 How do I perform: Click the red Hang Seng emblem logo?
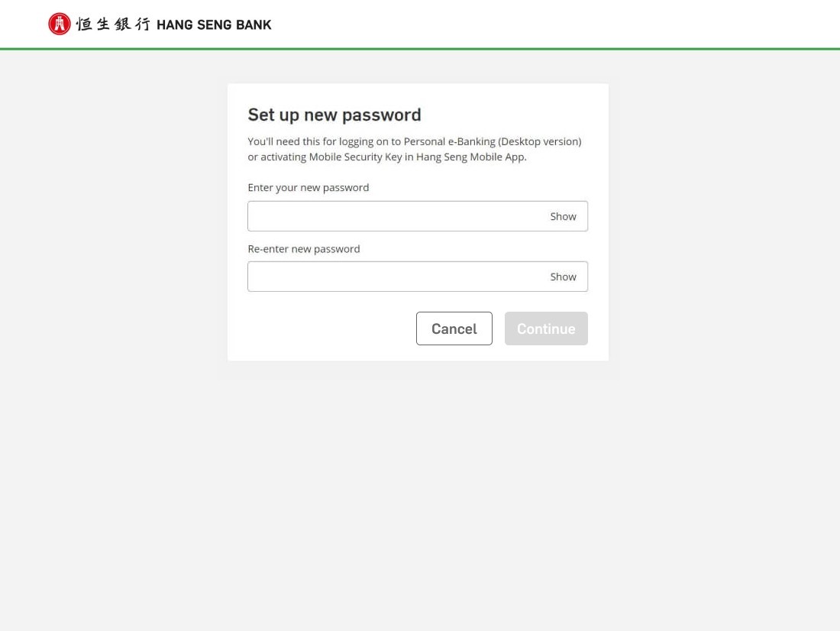(59, 24)
